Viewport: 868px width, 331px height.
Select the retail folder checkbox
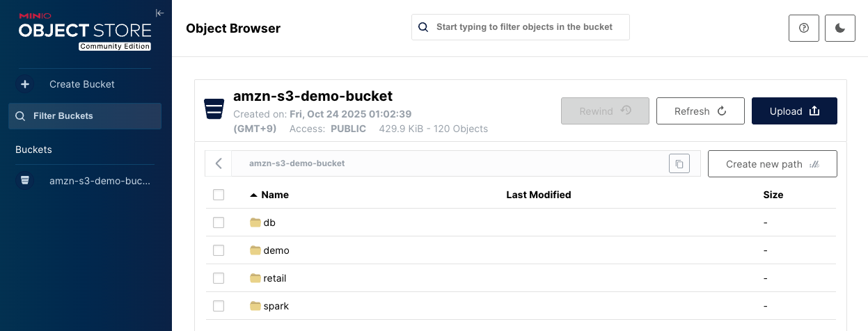(219, 278)
